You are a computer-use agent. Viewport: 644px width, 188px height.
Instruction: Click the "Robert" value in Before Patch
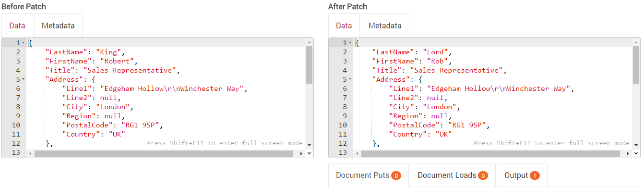117,61
